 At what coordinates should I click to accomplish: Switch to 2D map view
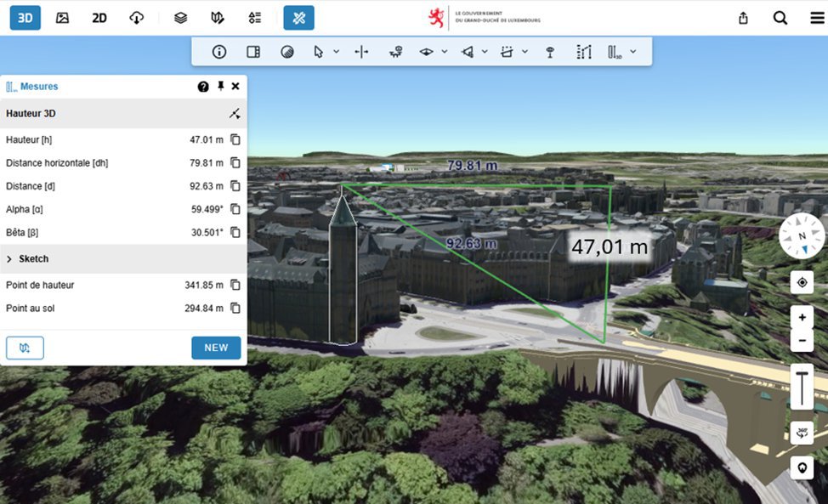99,17
